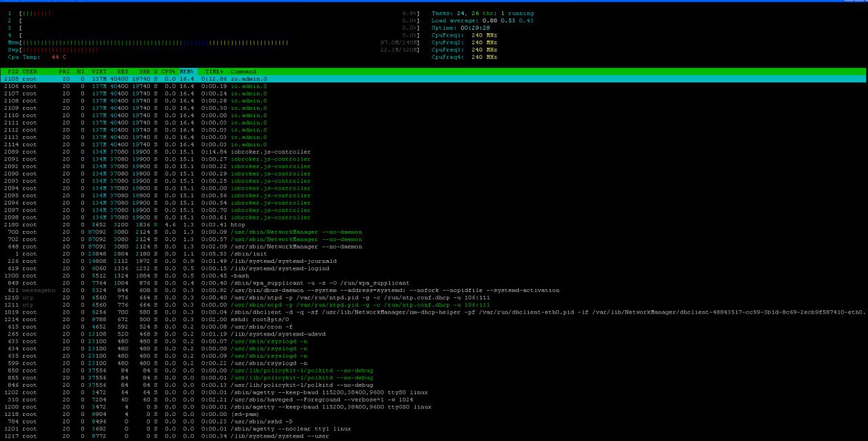Select the highlighted MEM% column header
868x441 pixels.
186,71
